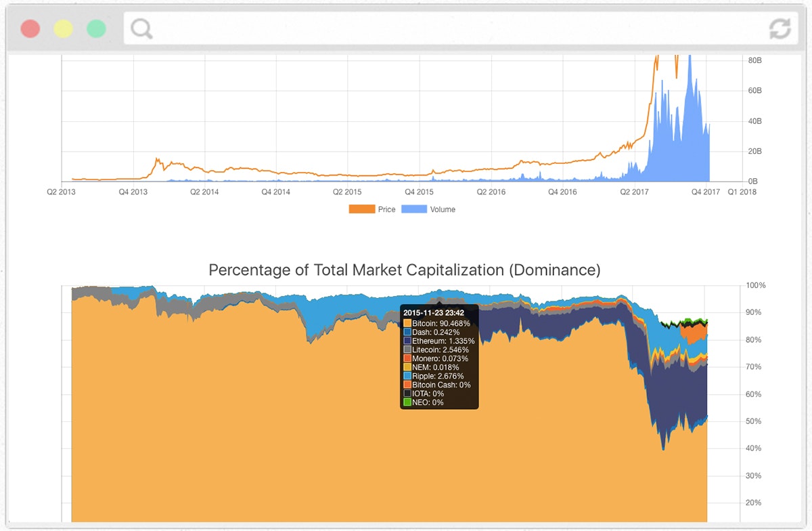Viewport: 812px width, 531px height.
Task: Click the Q4 2016 axis label
Action: 563,192
